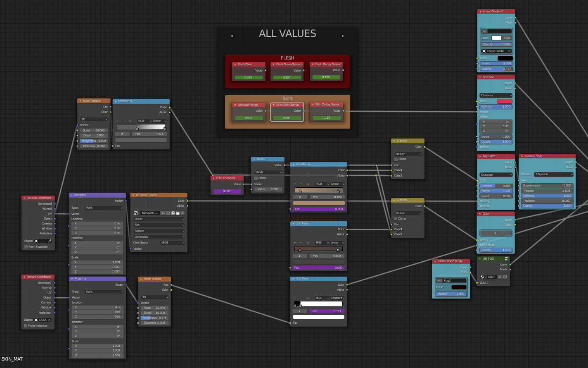Toggle From Instancer in the lower Texture Coordinate node

[x=26, y=325]
